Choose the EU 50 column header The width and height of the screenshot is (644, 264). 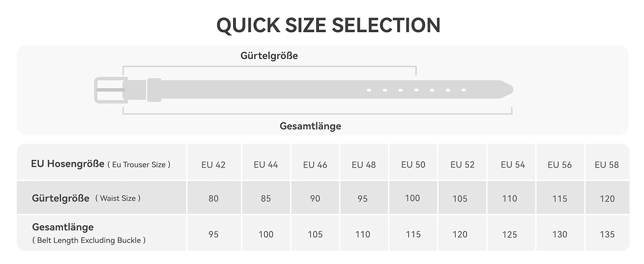pyautogui.click(x=413, y=165)
